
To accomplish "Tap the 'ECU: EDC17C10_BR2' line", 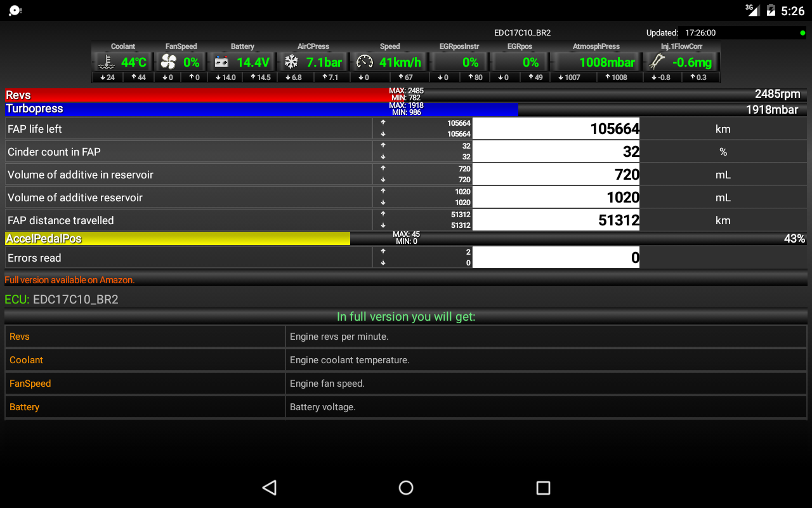I will click(x=62, y=299).
